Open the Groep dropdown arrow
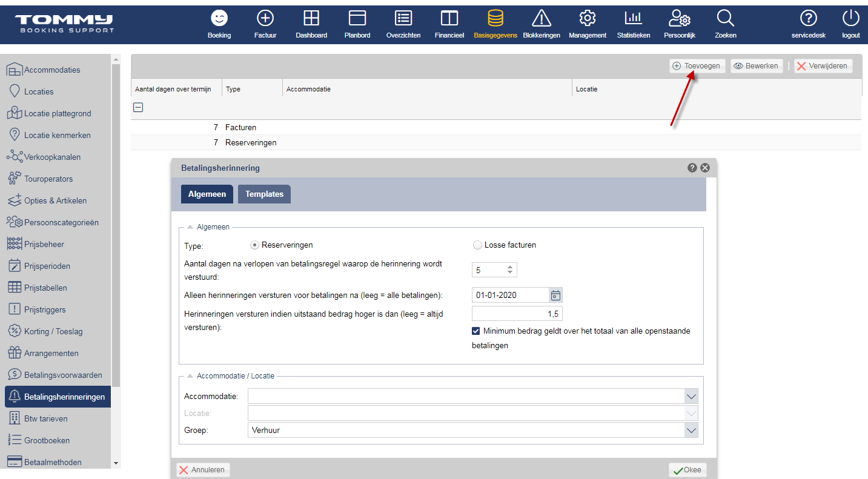This screenshot has height=479, width=868. click(x=691, y=430)
